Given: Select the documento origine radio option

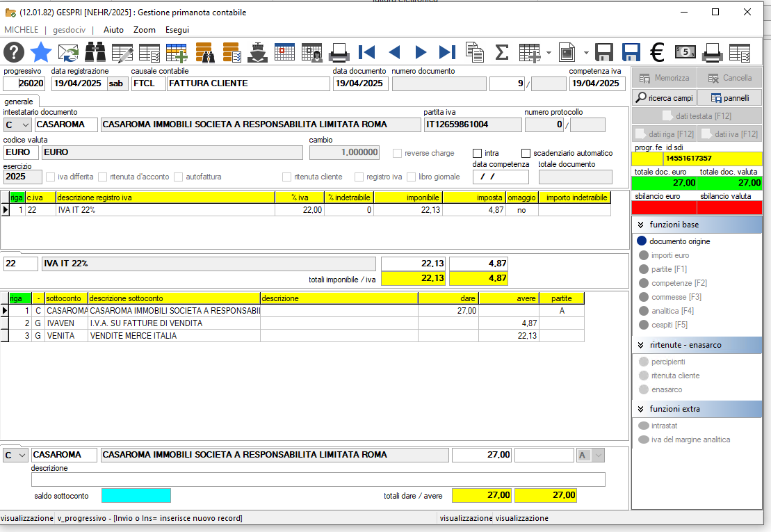Looking at the screenshot, I should coord(642,241).
